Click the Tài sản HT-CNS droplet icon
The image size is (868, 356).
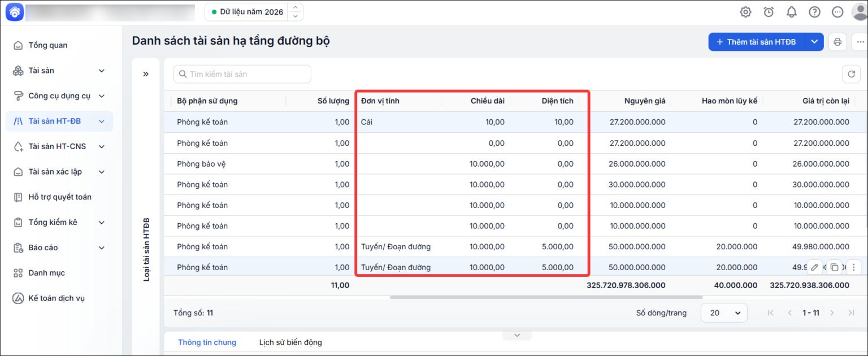coord(18,146)
